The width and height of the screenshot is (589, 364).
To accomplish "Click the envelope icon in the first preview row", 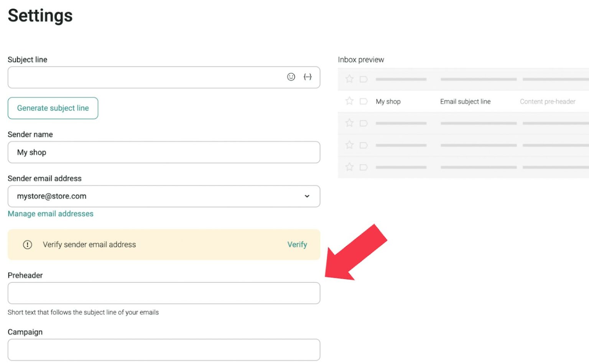I will point(364,79).
